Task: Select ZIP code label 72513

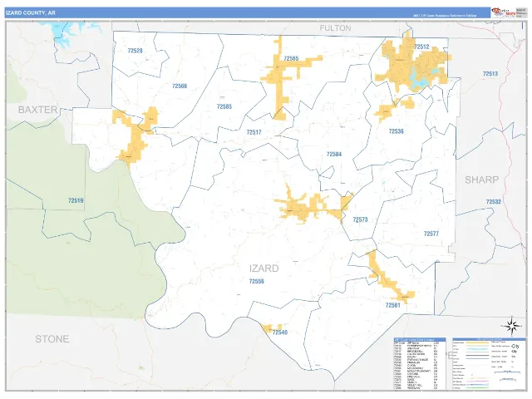Action: [490, 74]
